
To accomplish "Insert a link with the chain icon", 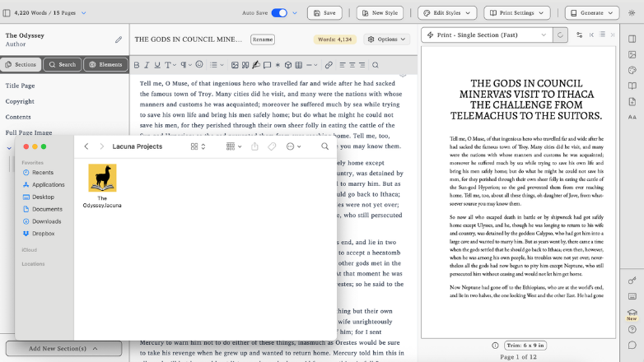I will pyautogui.click(x=329, y=65).
